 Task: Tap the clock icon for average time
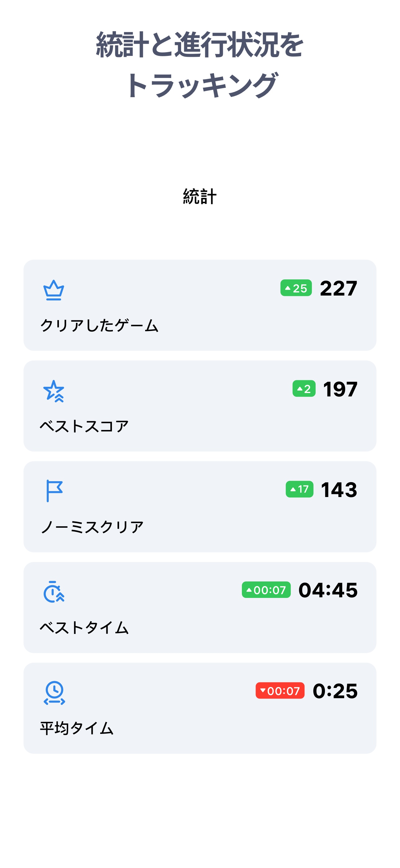[54, 693]
